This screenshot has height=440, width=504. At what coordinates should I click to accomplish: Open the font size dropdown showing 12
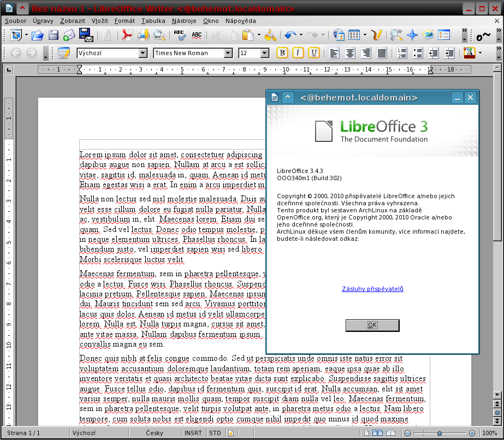[265, 53]
